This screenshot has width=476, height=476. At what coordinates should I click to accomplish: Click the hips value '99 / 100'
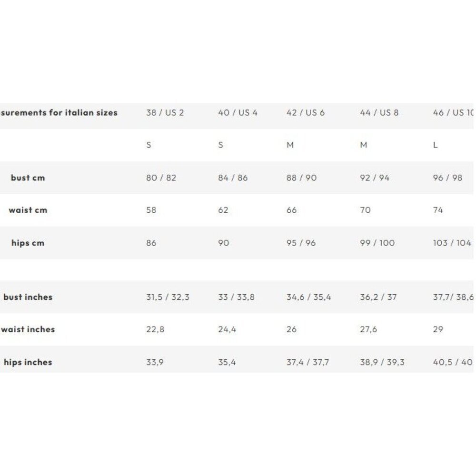click(377, 243)
